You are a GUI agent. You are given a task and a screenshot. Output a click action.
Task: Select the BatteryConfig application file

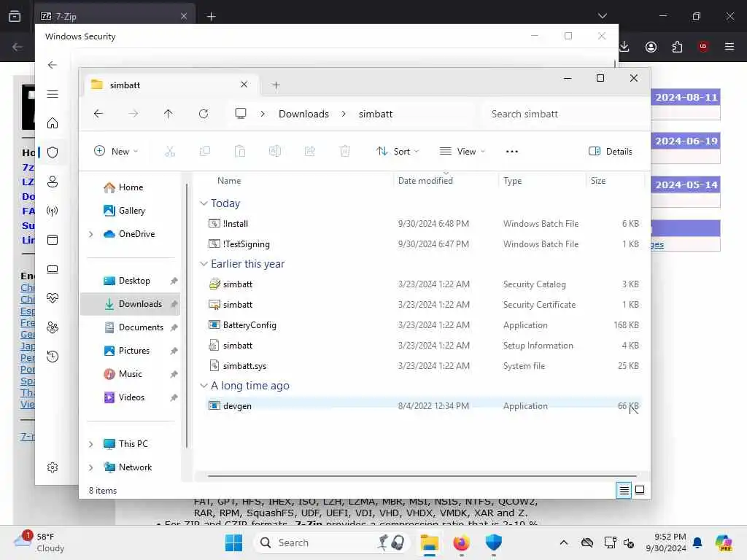(424, 325)
